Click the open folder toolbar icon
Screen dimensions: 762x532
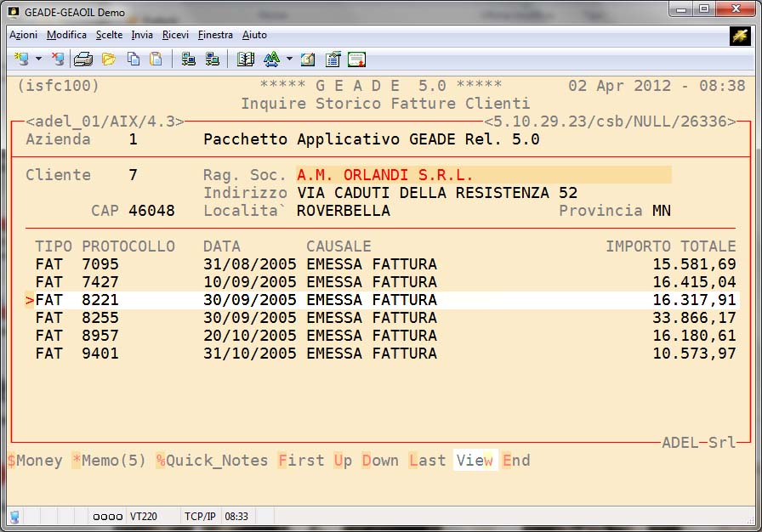108,59
